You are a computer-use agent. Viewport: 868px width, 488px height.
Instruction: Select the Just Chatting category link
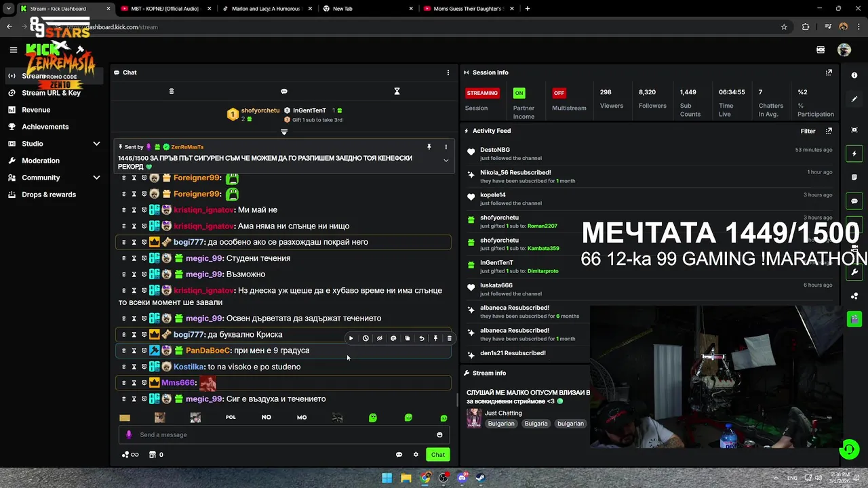(x=503, y=413)
